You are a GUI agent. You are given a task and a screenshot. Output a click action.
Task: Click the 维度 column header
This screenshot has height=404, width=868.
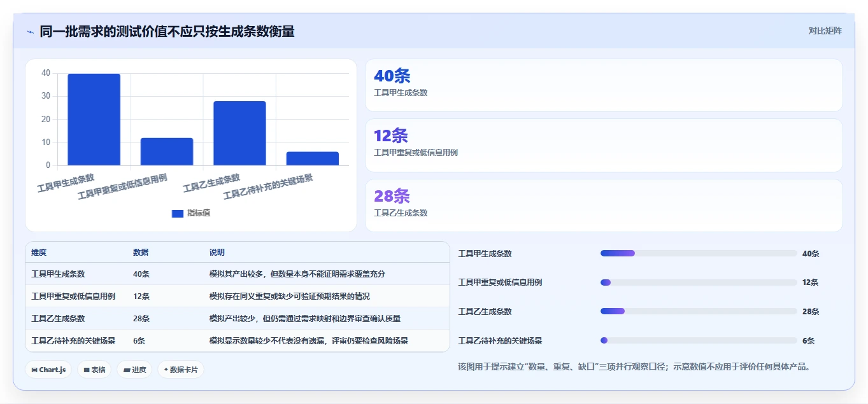39,253
